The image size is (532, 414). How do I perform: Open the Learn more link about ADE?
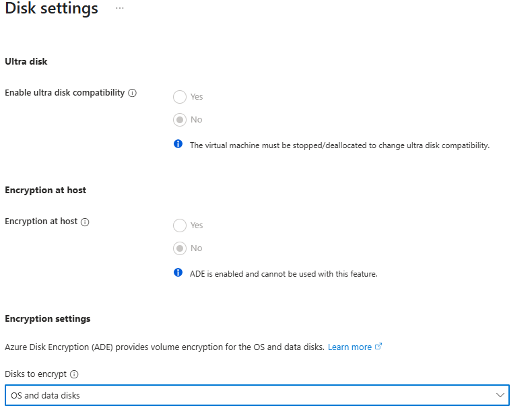[x=350, y=347]
